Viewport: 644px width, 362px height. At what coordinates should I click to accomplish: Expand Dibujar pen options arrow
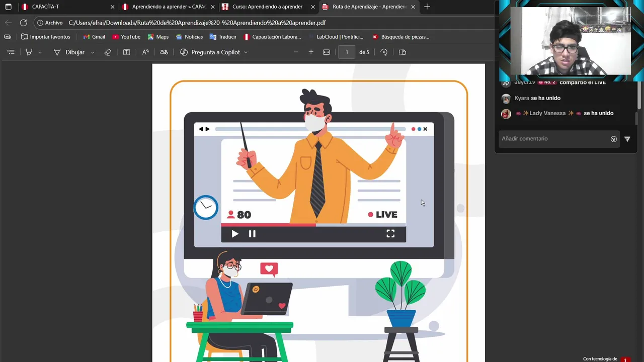[x=93, y=52]
